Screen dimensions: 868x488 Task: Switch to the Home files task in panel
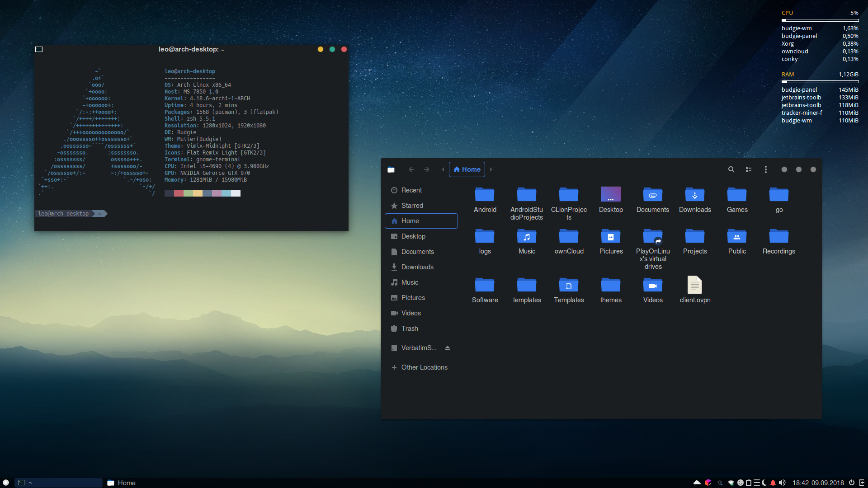click(122, 483)
